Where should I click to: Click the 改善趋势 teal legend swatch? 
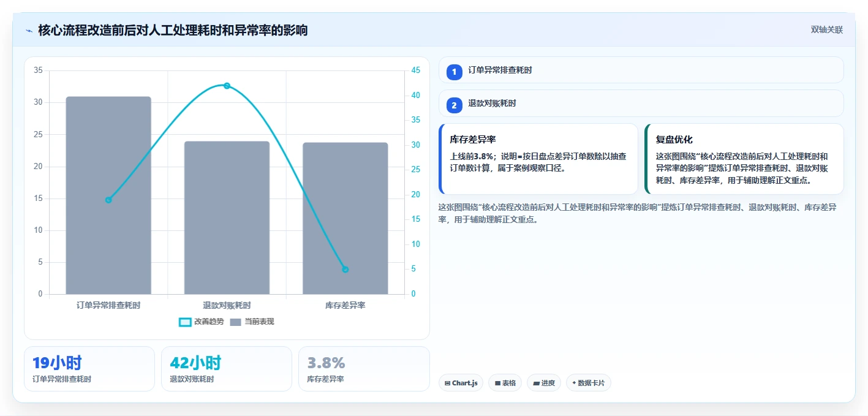[185, 322]
